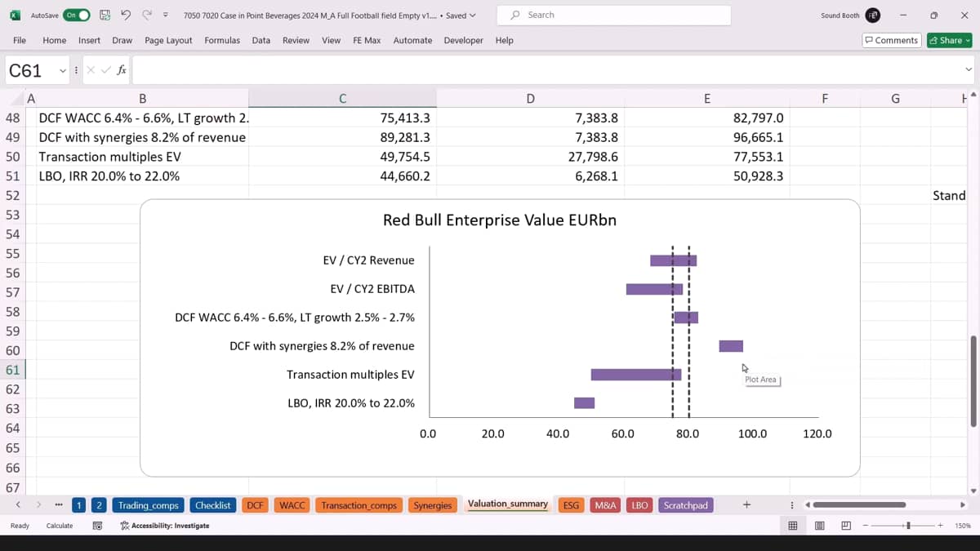Screen dimensions: 980x551
Task: Switch to the Home ribbon tab
Action: [54, 40]
